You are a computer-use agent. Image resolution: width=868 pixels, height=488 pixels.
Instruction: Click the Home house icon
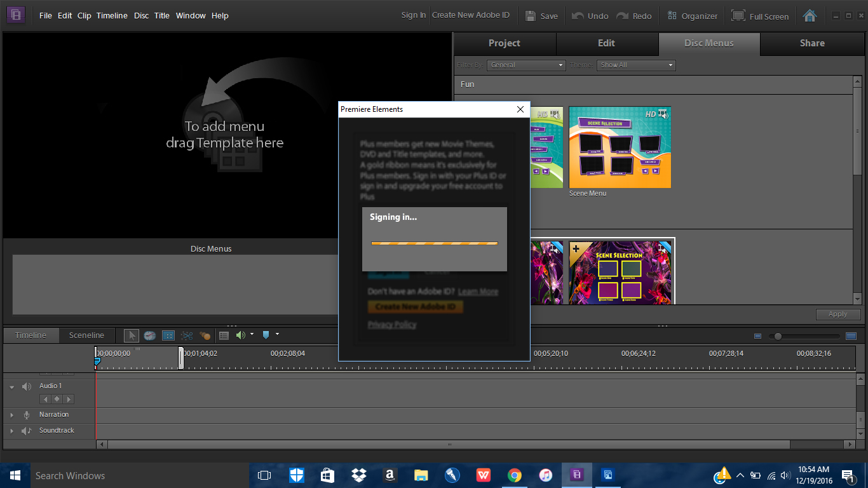pyautogui.click(x=810, y=15)
